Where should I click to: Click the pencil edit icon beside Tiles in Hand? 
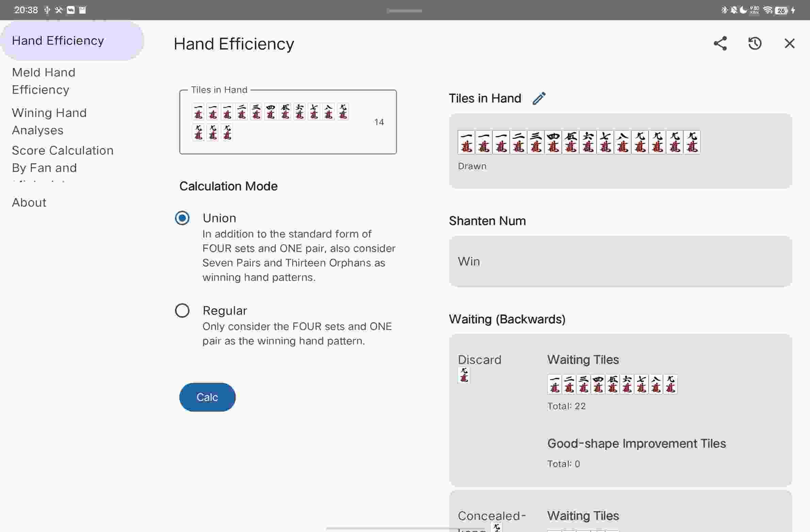tap(539, 98)
